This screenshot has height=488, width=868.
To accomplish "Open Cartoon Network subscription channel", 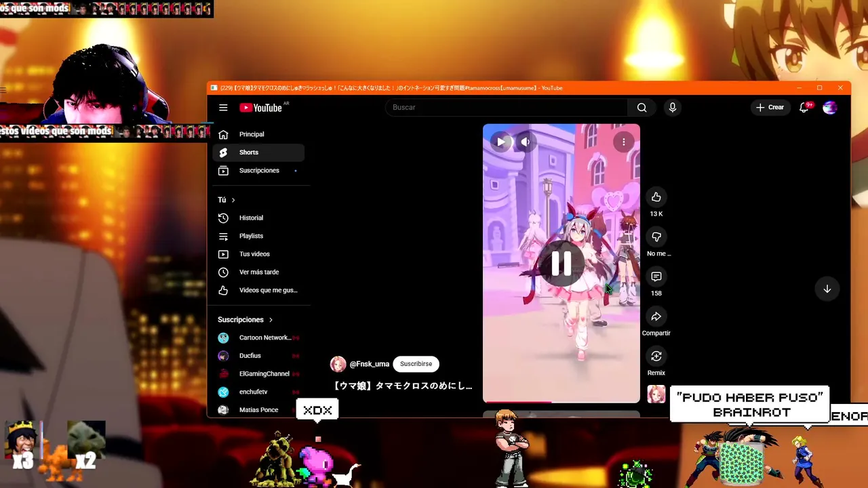I will click(x=258, y=338).
